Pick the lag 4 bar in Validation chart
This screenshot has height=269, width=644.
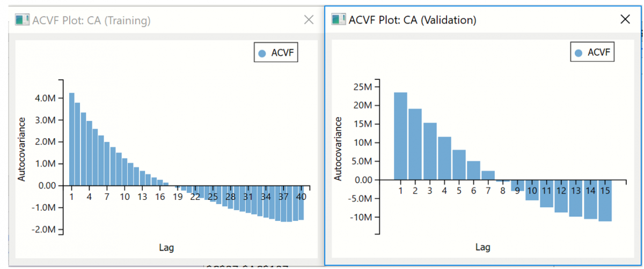[444, 158]
